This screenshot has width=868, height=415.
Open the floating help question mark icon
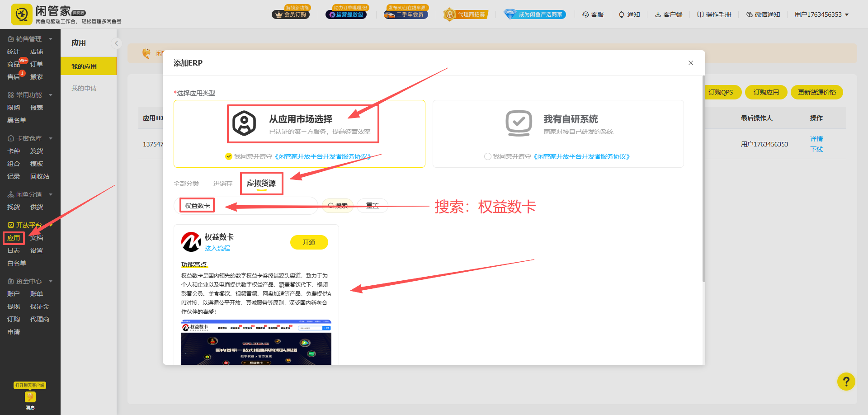(x=846, y=382)
